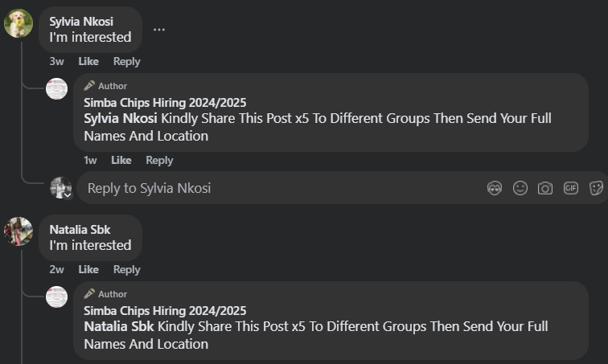Open the sticker picker at reply box edge
Viewport: 608px width, 364px height.
click(596, 188)
